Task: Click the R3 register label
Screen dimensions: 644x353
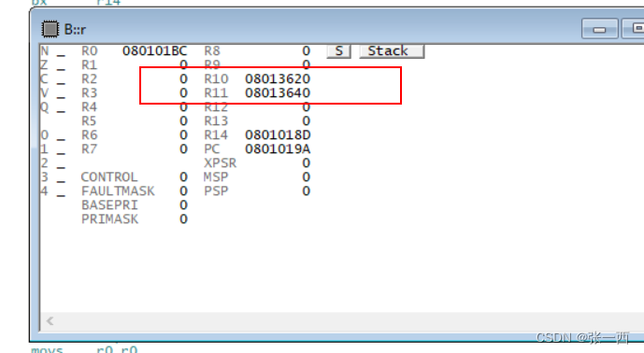Action: [89, 92]
